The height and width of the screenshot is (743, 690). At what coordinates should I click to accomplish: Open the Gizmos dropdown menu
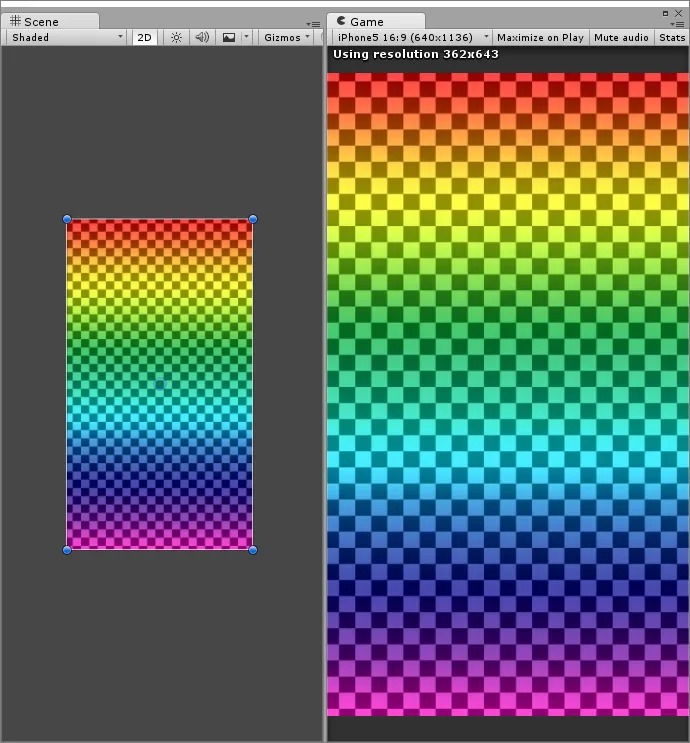point(287,37)
